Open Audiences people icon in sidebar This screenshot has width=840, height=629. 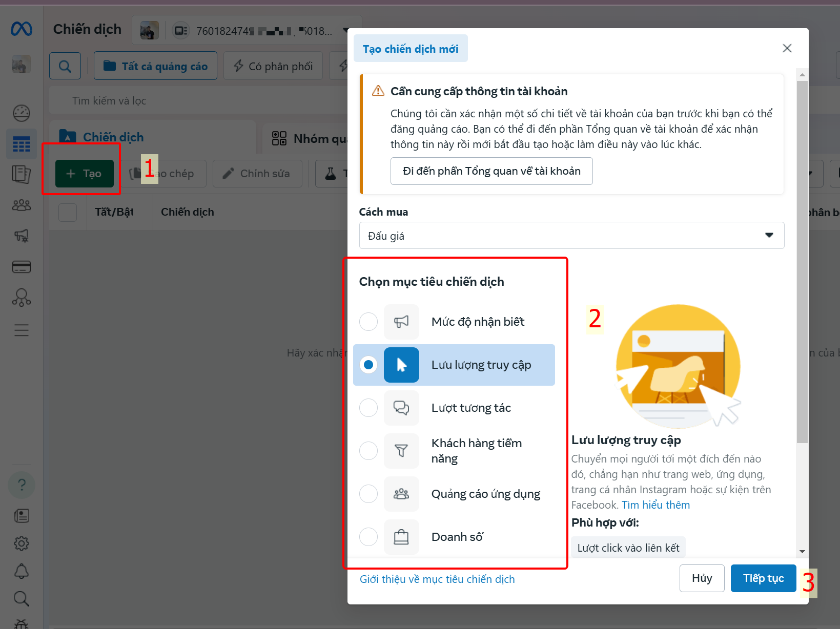[22, 205]
